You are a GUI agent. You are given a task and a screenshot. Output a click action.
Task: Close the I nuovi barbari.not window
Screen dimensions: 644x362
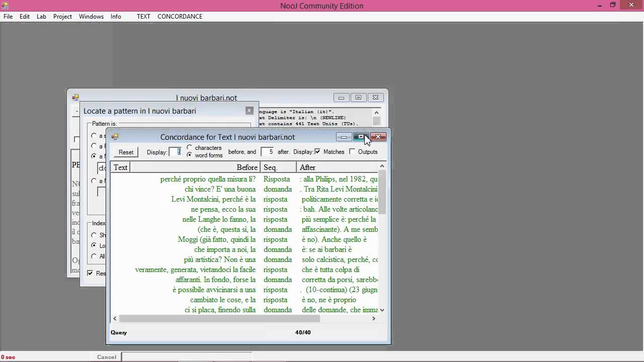coord(375,98)
